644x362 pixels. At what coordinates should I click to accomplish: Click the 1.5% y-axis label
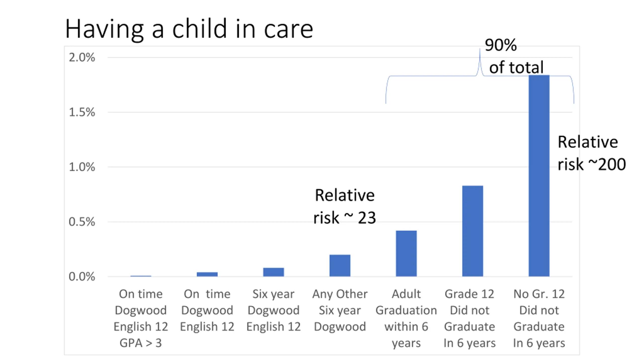[x=82, y=112]
